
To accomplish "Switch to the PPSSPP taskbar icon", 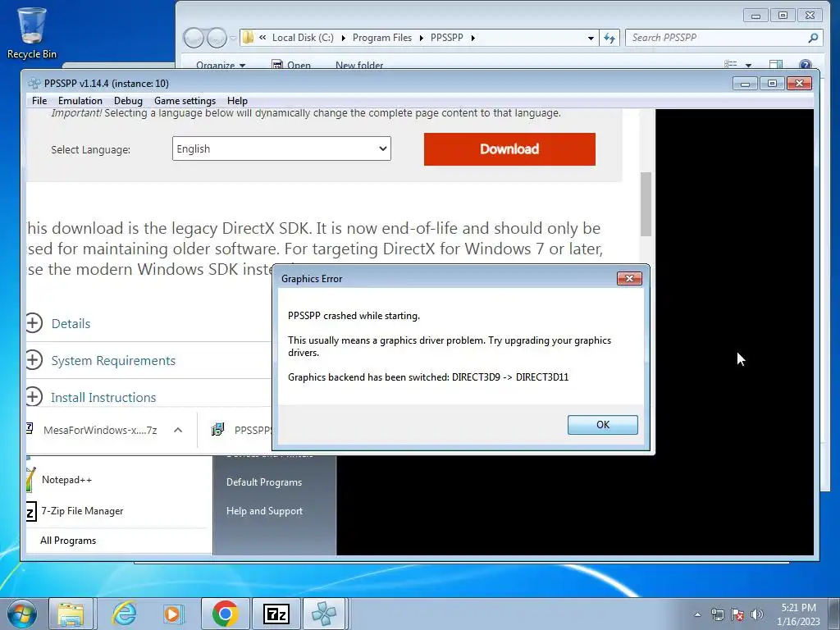I will pos(324,614).
